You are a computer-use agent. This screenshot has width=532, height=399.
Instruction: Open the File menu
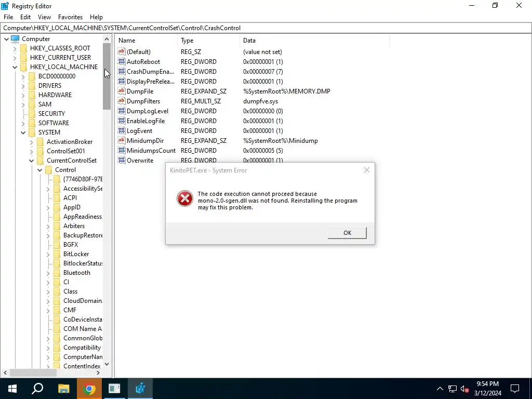coord(8,17)
